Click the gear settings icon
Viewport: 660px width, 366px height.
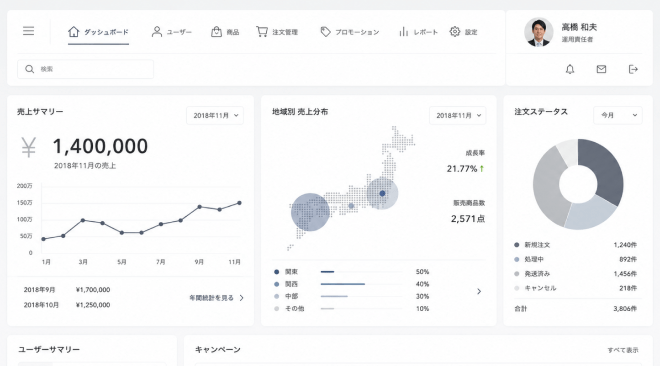click(455, 32)
